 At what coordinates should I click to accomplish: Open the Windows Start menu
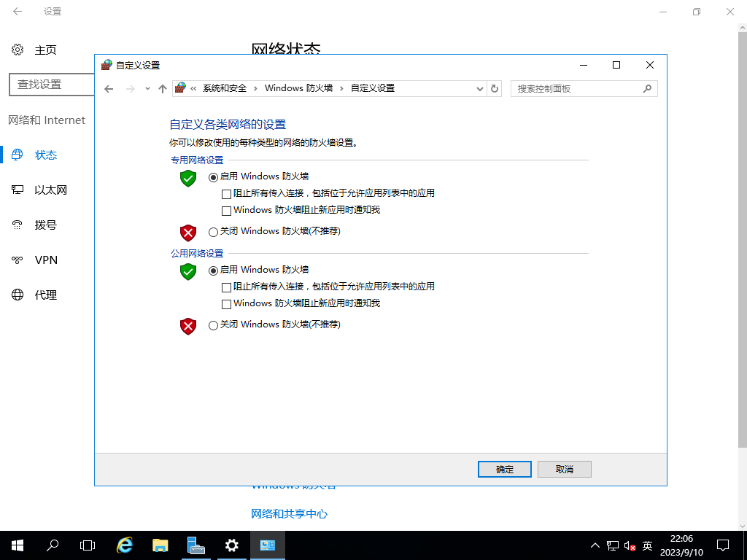pyautogui.click(x=18, y=545)
